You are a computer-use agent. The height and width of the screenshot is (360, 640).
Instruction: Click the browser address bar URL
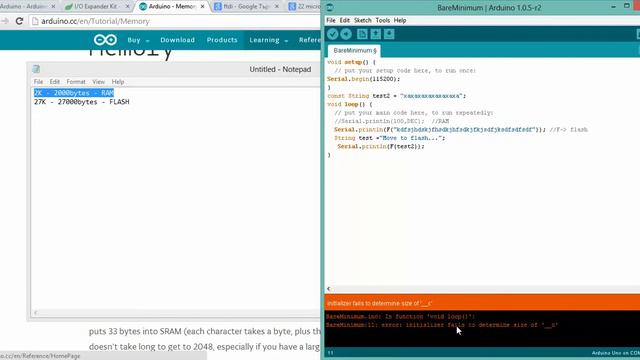pos(95,21)
